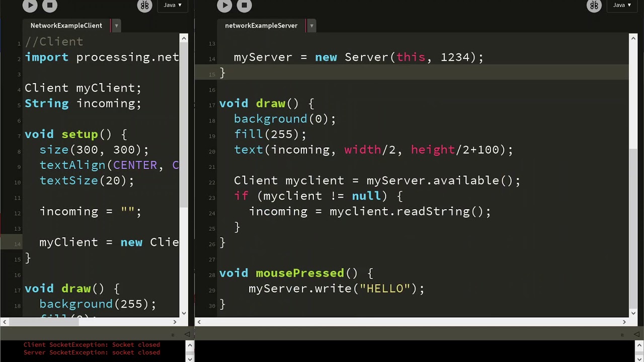
Task: Click line number 14 in client gutter
Action: 18,244
